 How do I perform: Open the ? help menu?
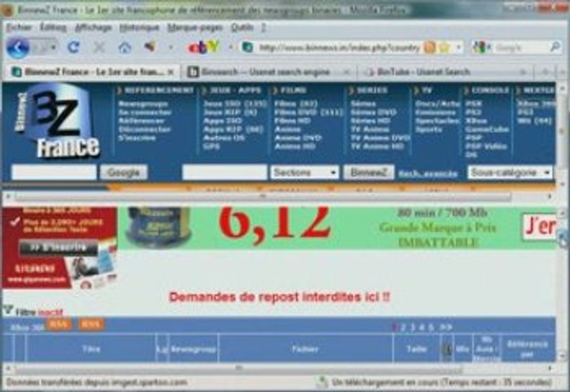coord(263,28)
